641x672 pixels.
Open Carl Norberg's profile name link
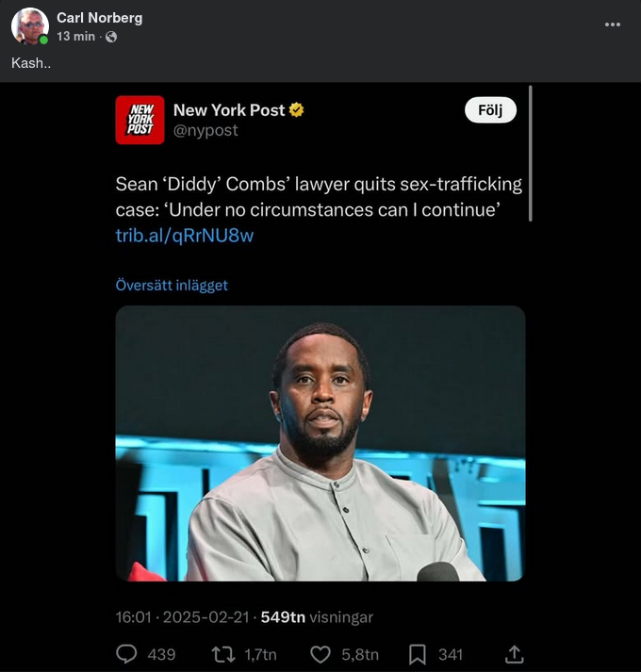(x=99, y=18)
